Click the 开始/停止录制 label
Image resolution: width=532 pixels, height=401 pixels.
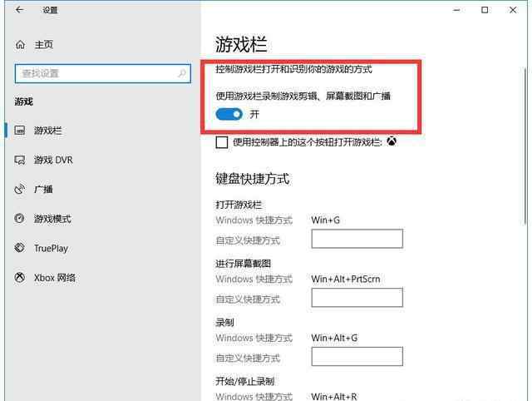point(245,381)
